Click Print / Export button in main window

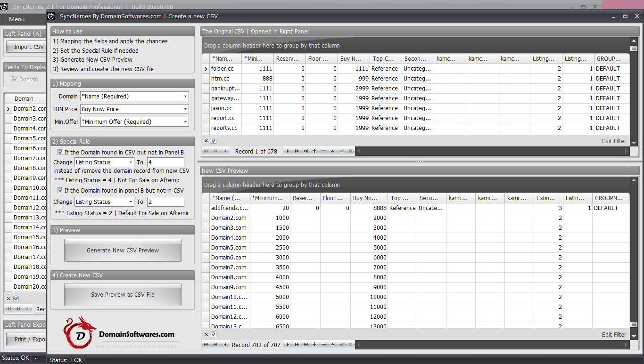26,339
